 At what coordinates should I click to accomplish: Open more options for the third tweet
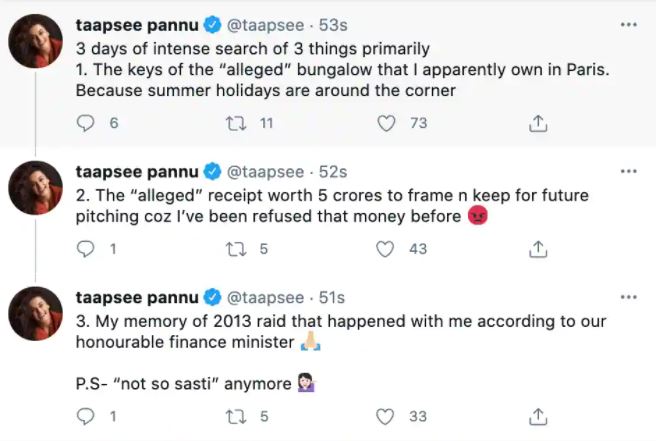(x=628, y=297)
